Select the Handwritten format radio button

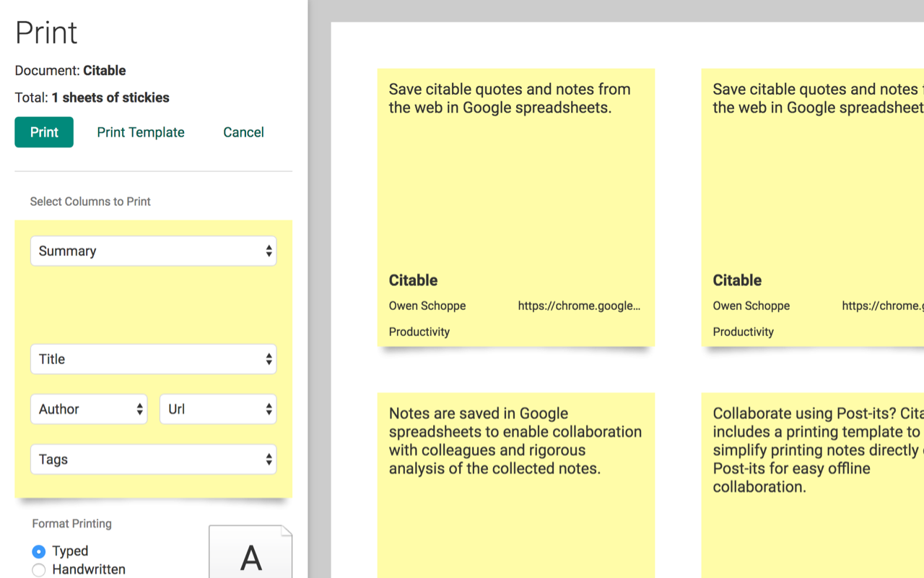(39, 570)
